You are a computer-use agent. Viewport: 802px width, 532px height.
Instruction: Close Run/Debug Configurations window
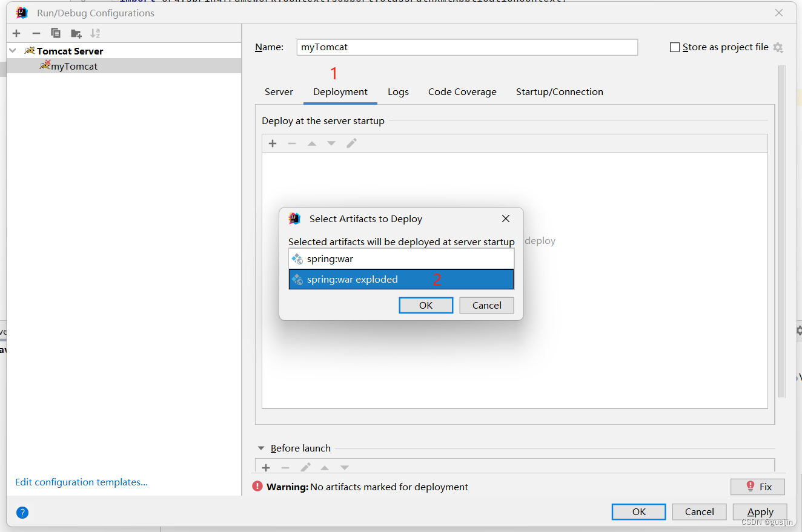pyautogui.click(x=779, y=13)
